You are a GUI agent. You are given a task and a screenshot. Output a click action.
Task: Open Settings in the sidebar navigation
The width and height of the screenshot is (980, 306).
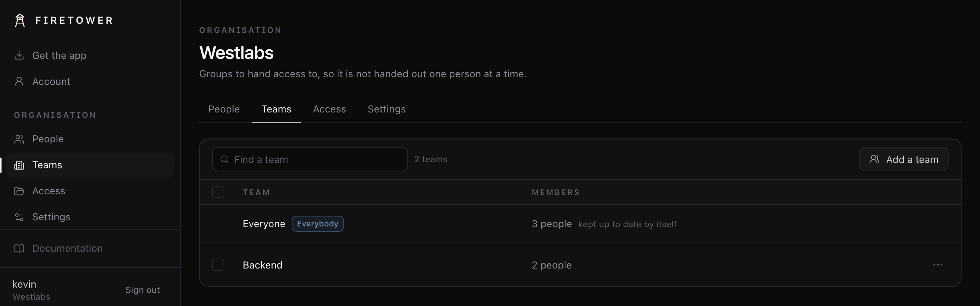(x=90, y=217)
